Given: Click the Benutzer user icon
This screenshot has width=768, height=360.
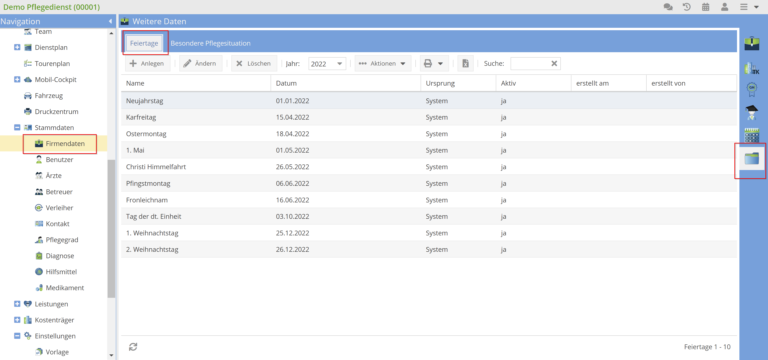Looking at the screenshot, I should [39, 160].
